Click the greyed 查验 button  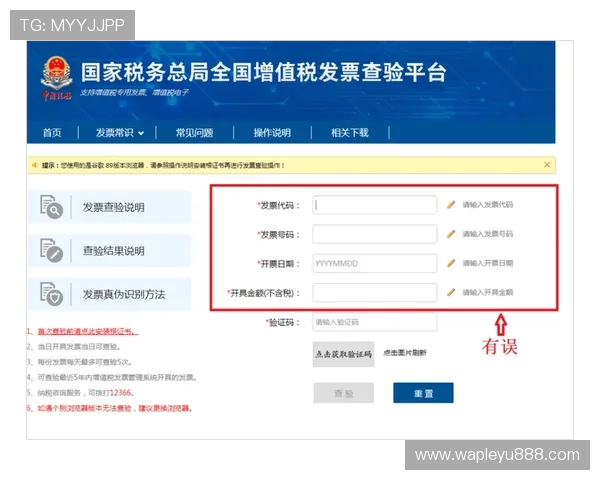point(344,393)
